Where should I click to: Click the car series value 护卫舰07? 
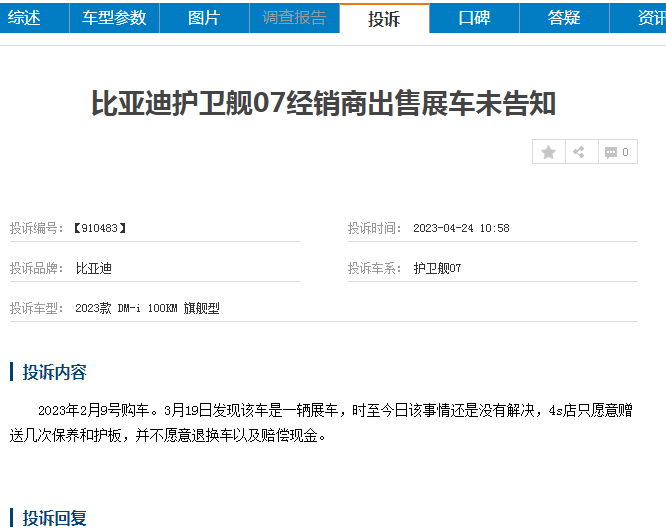[x=437, y=268]
